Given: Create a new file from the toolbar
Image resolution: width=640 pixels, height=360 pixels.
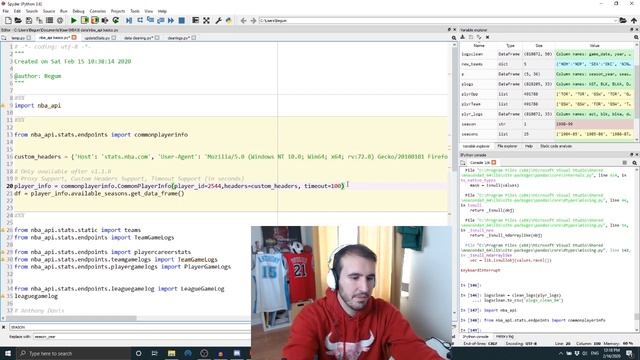Looking at the screenshot, I should tap(8, 20).
